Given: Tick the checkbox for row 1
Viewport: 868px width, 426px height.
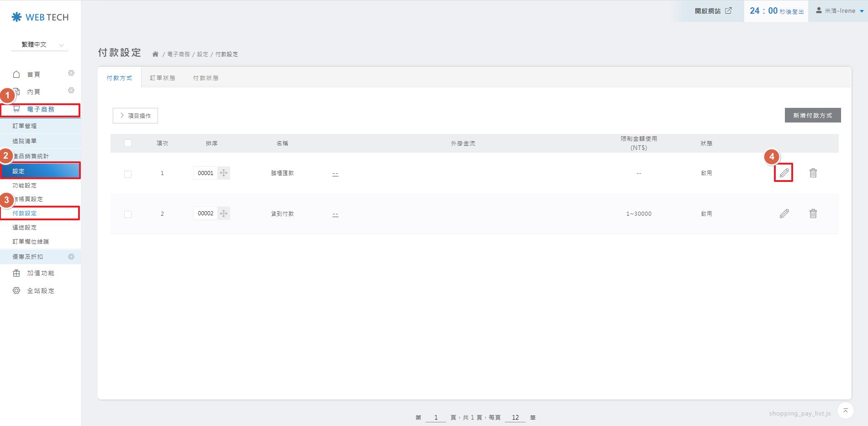Looking at the screenshot, I should 128,174.
